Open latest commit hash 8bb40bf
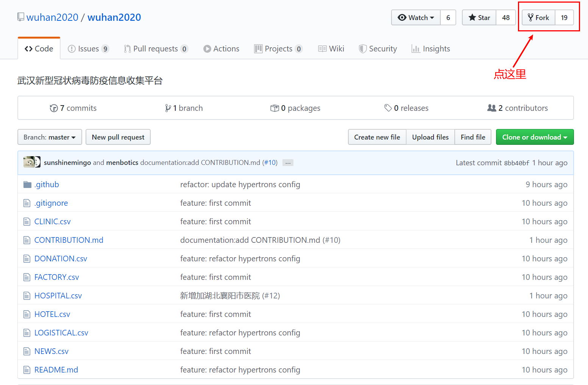Image resolution: width=588 pixels, height=385 pixels. coord(517,163)
